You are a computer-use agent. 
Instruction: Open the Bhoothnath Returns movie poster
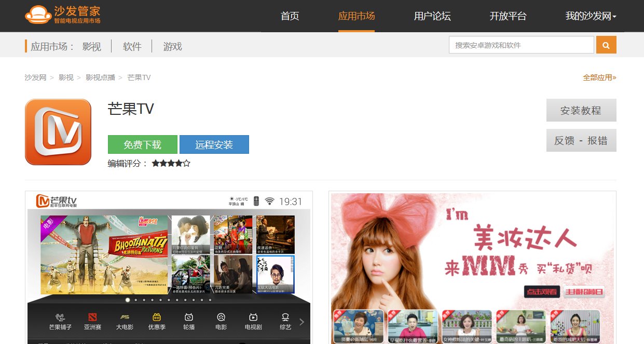(x=104, y=255)
